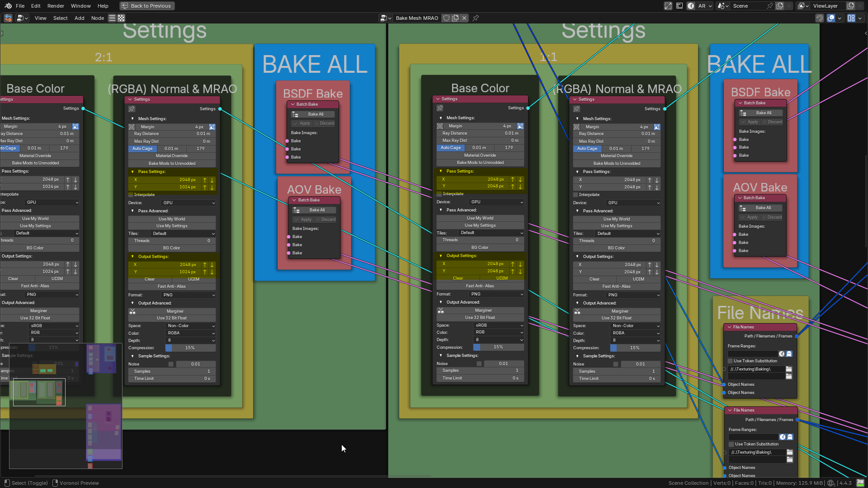868x488 pixels.
Task: Click the checker icon next to Node menu
Action: point(121,18)
